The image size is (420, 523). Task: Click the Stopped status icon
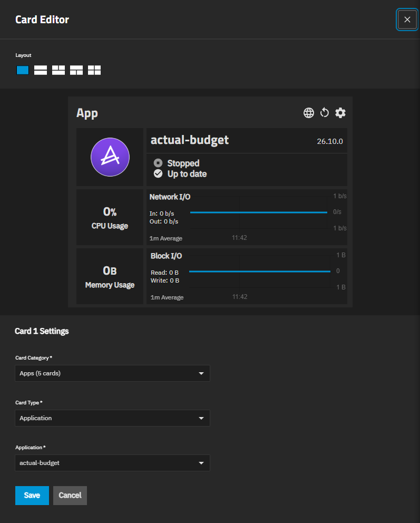pos(158,163)
